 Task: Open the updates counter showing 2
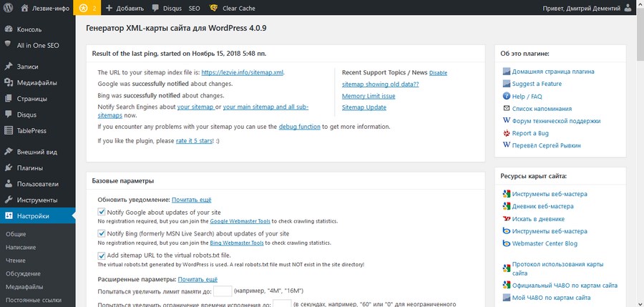[87, 8]
